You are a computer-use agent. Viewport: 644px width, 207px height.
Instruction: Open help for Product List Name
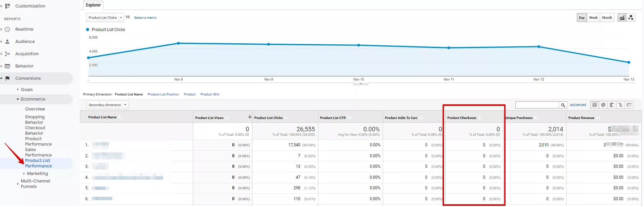pos(120,117)
